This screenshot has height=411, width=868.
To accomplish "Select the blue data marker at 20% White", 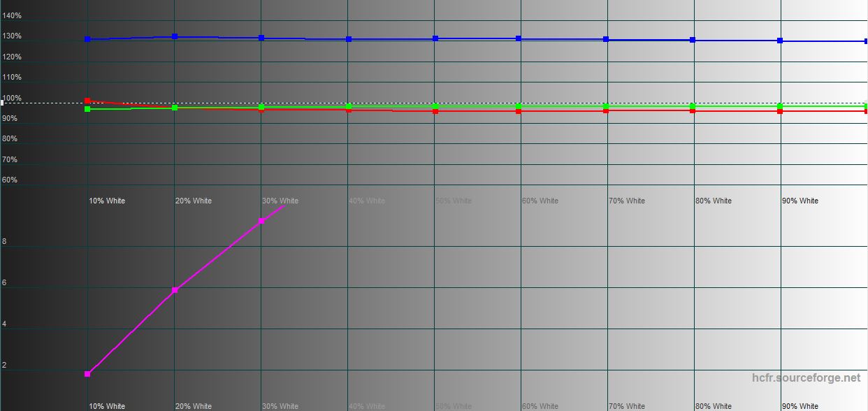I will pos(175,36).
